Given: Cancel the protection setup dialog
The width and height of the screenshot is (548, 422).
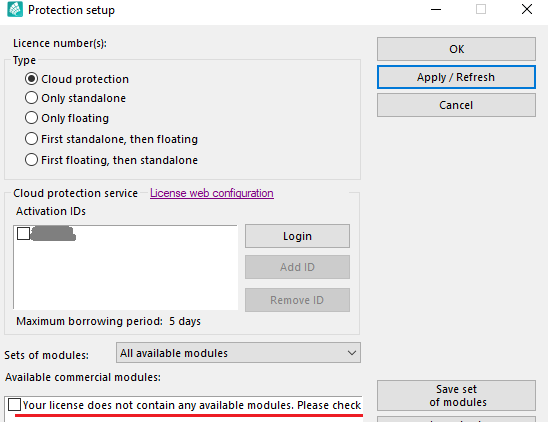Looking at the screenshot, I should (x=456, y=105).
